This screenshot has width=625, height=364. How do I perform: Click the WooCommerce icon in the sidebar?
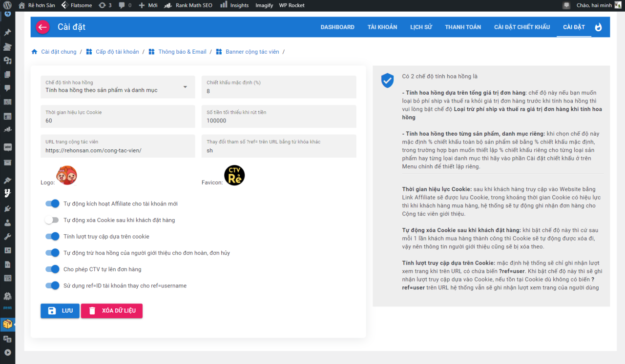7,146
